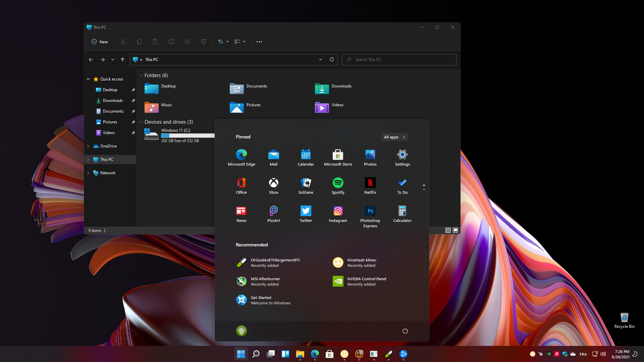The width and height of the screenshot is (644, 362).
Task: Open Settings from the Start menu
Action: pos(402,158)
